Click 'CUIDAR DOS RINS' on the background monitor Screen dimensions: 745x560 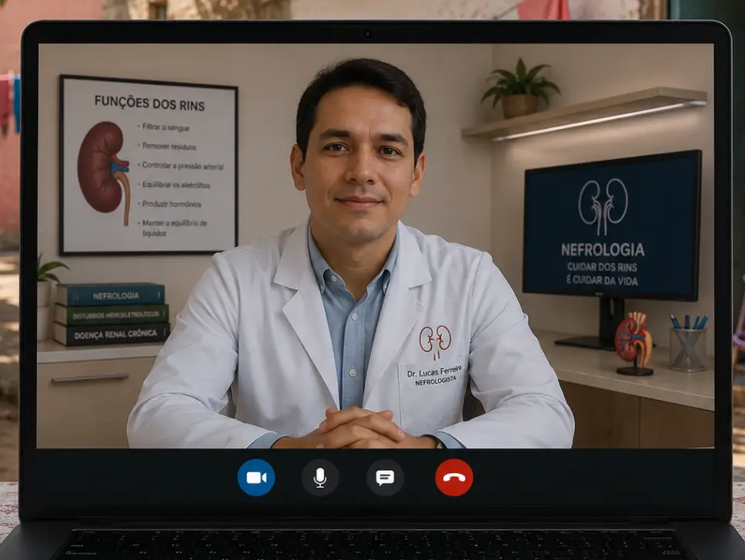[602, 266]
